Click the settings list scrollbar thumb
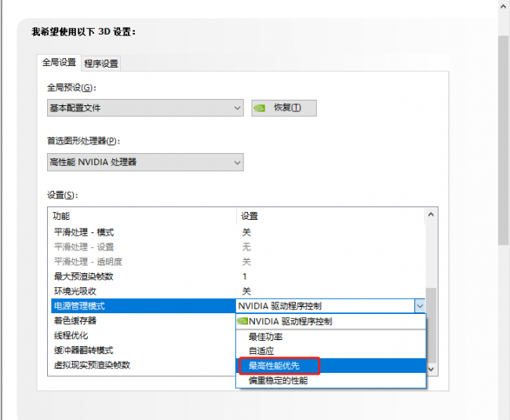Image resolution: width=510 pixels, height=420 pixels. (x=431, y=325)
